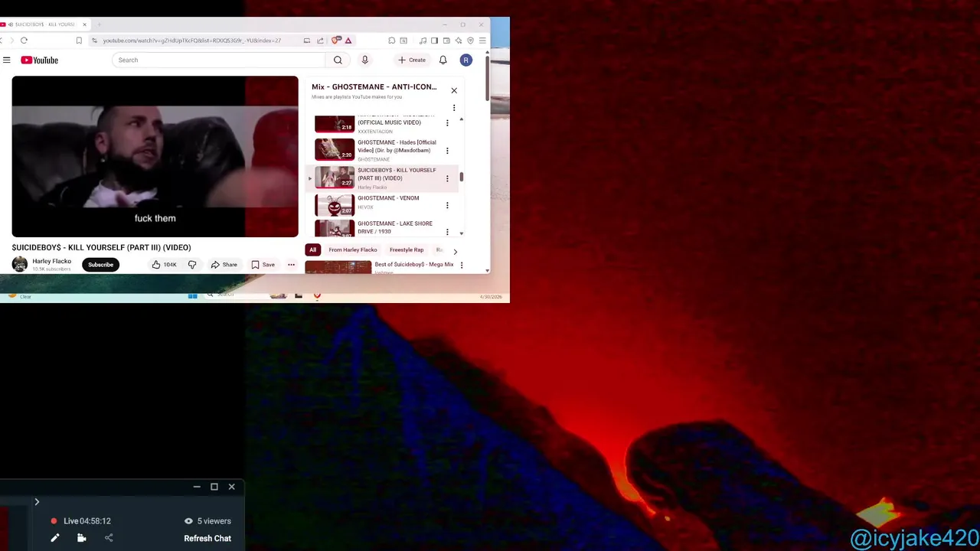
Task: Save the video to a playlist
Action: [263, 265]
